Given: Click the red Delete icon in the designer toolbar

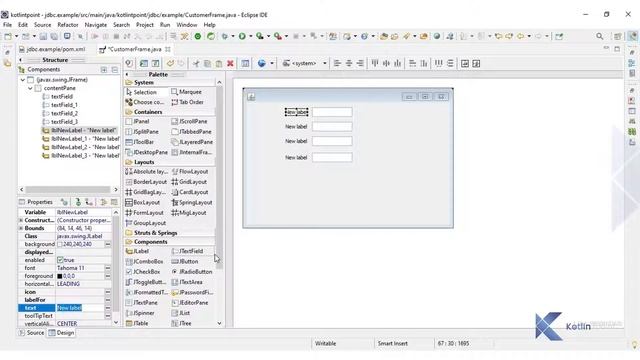Looking at the screenshot, I should (230, 63).
